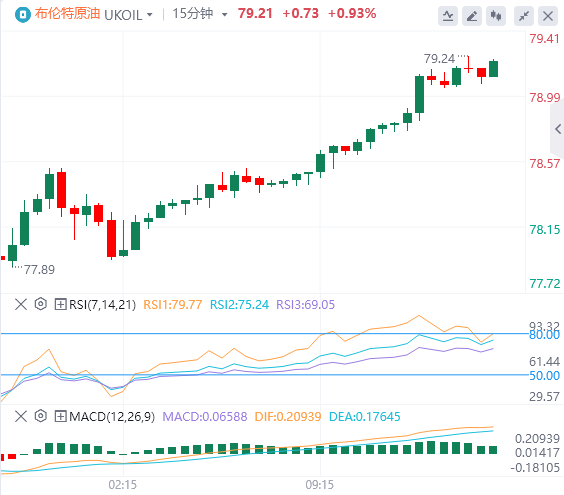
Task: Remove the MACD indicator panel
Action: click(x=21, y=416)
